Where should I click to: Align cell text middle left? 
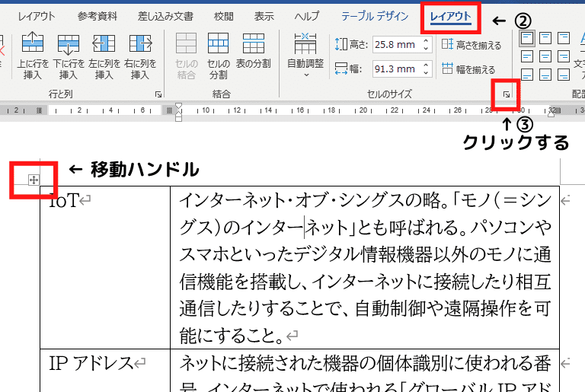click(527, 56)
